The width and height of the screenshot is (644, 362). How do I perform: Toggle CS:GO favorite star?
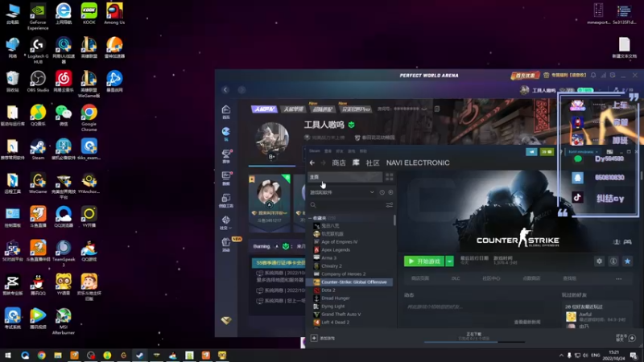point(627,261)
